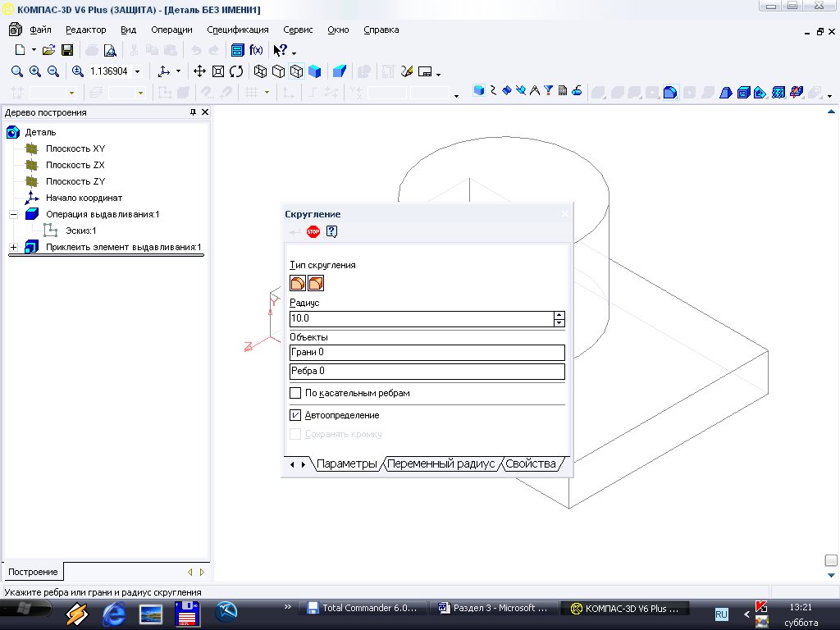Viewport: 840px width, 630px height.
Task: Open the Вид menu
Action: point(129,30)
